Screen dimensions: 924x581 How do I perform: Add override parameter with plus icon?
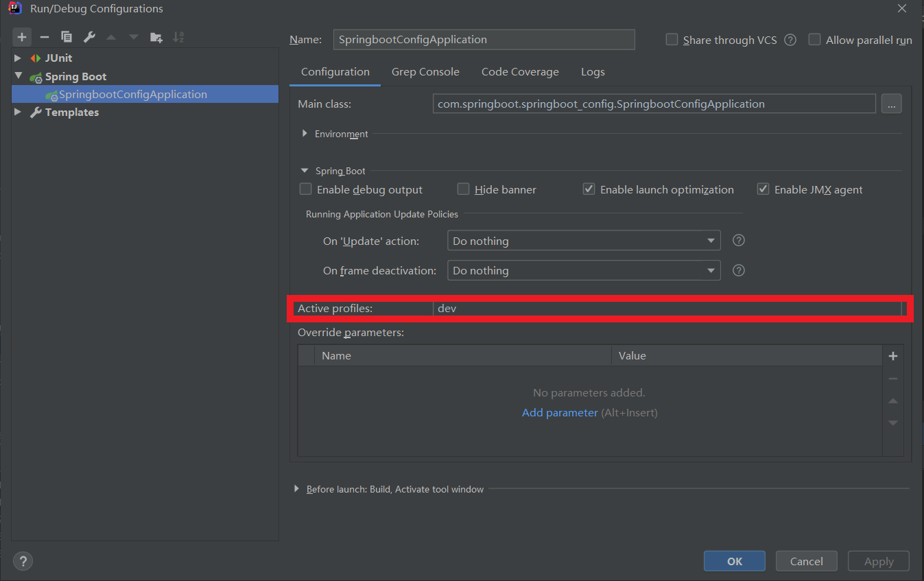coord(893,356)
